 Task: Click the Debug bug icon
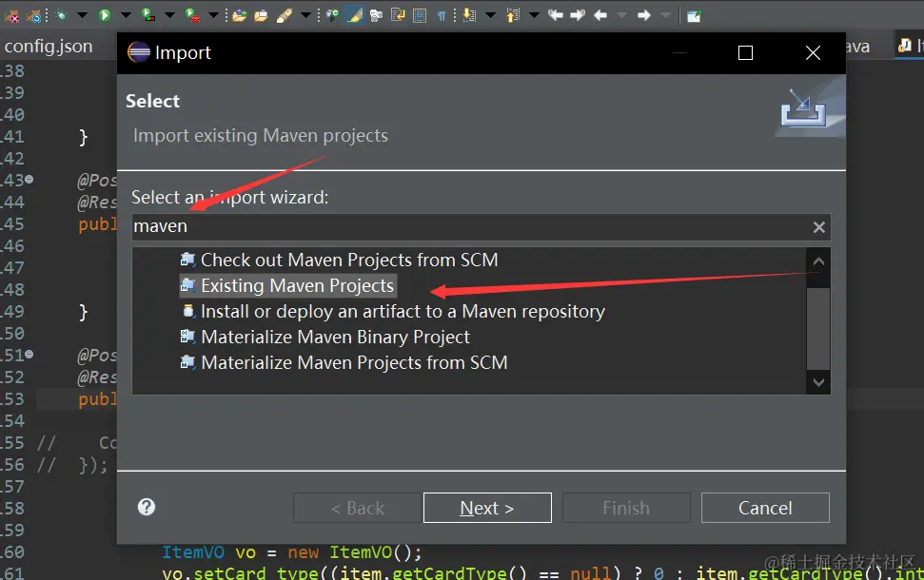[61, 15]
